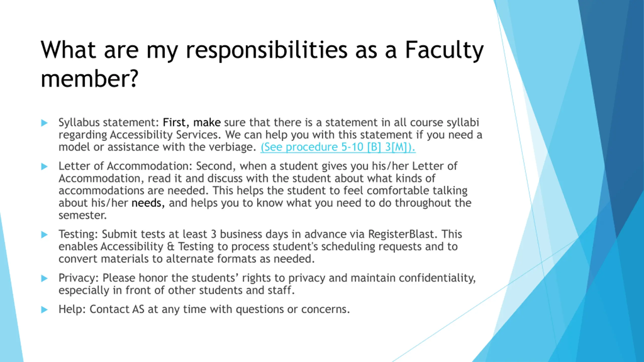
Task: Click the bullet arrow beside Letter of Accommodation
Action: [44, 166]
